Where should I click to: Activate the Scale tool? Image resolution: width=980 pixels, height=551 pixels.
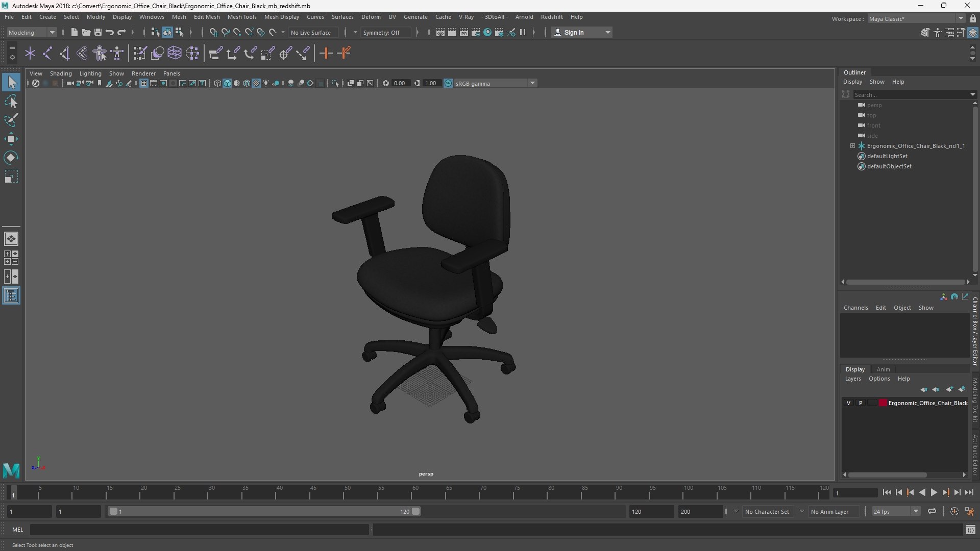[11, 177]
